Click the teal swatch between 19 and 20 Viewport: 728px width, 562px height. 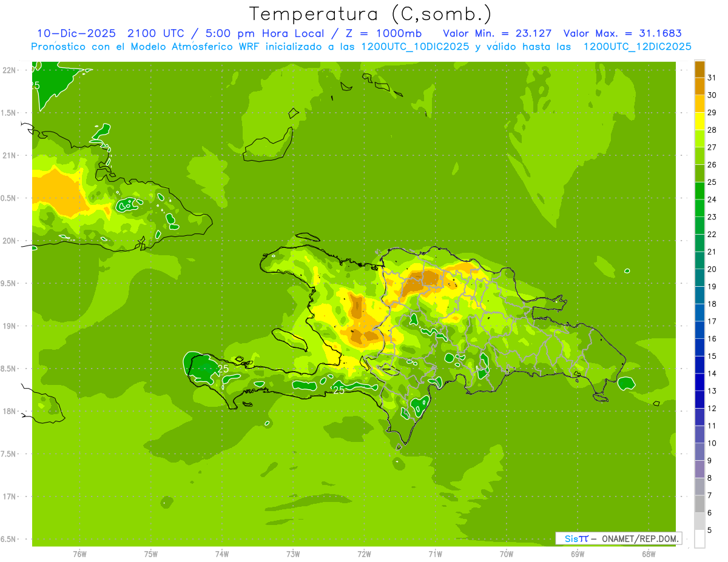pyautogui.click(x=699, y=278)
